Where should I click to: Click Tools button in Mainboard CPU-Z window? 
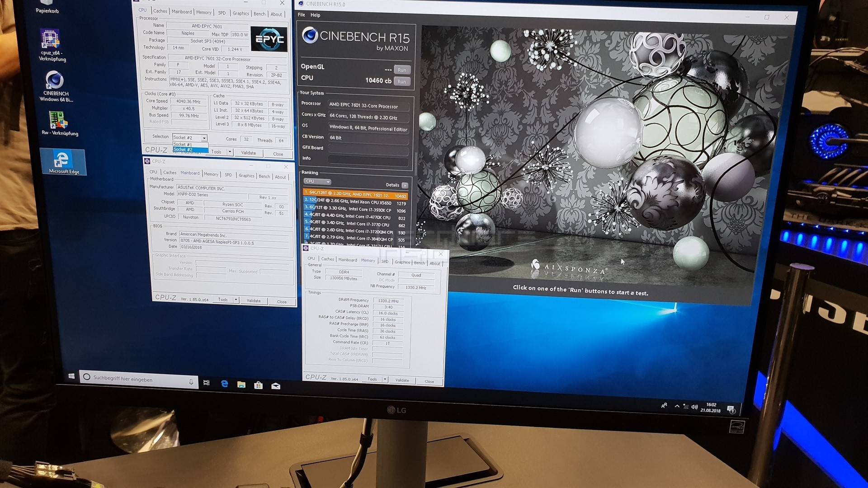(223, 300)
